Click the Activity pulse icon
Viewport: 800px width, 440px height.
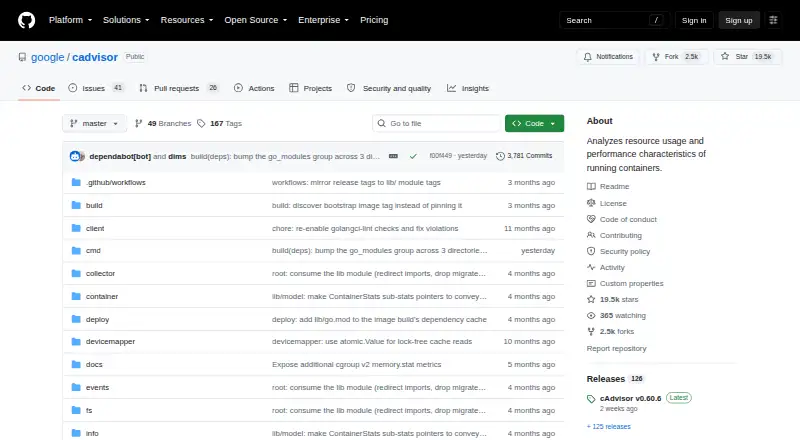(591, 267)
